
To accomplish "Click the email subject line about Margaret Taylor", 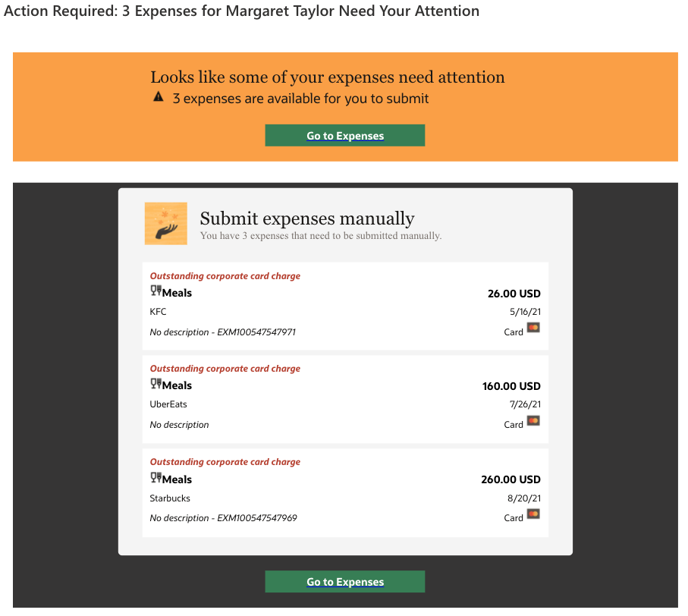I will [242, 11].
